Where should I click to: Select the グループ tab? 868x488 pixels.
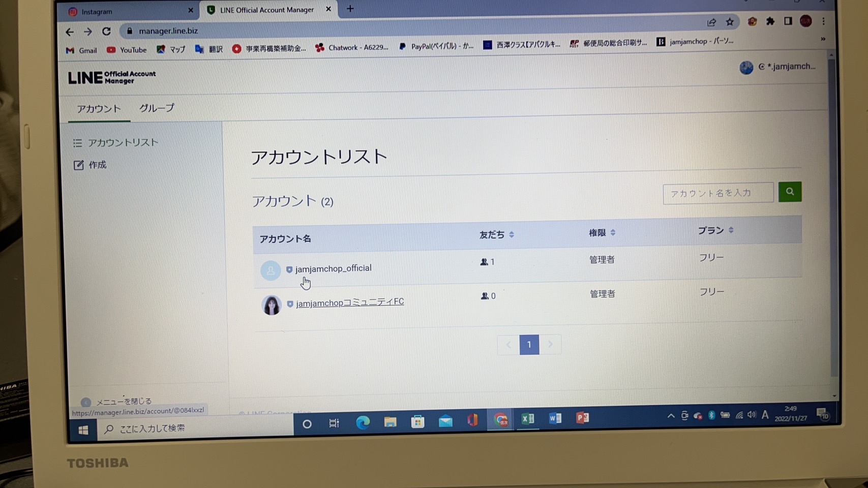[x=157, y=108]
